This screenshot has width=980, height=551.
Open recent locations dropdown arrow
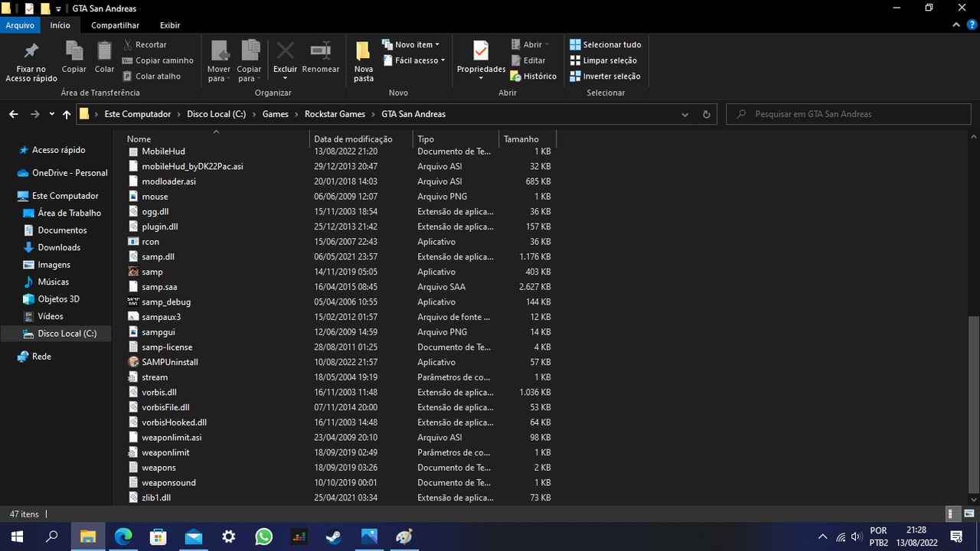coord(51,114)
